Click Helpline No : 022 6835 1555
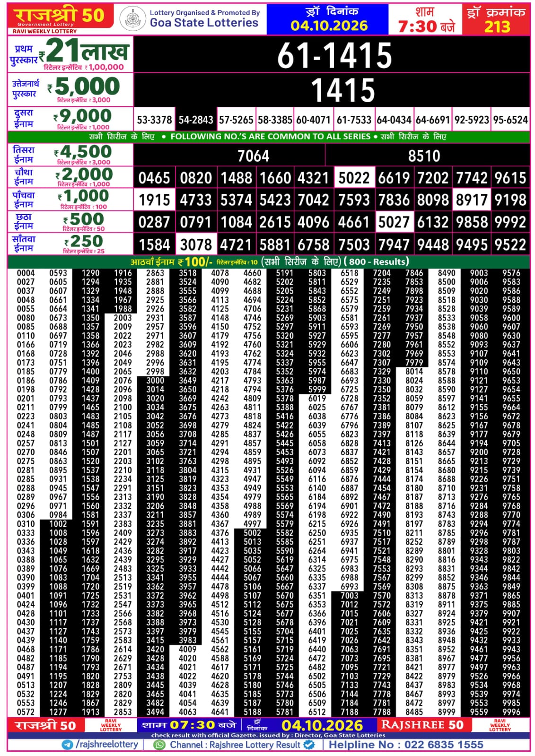The image size is (535, 756). pyautogui.click(x=406, y=745)
